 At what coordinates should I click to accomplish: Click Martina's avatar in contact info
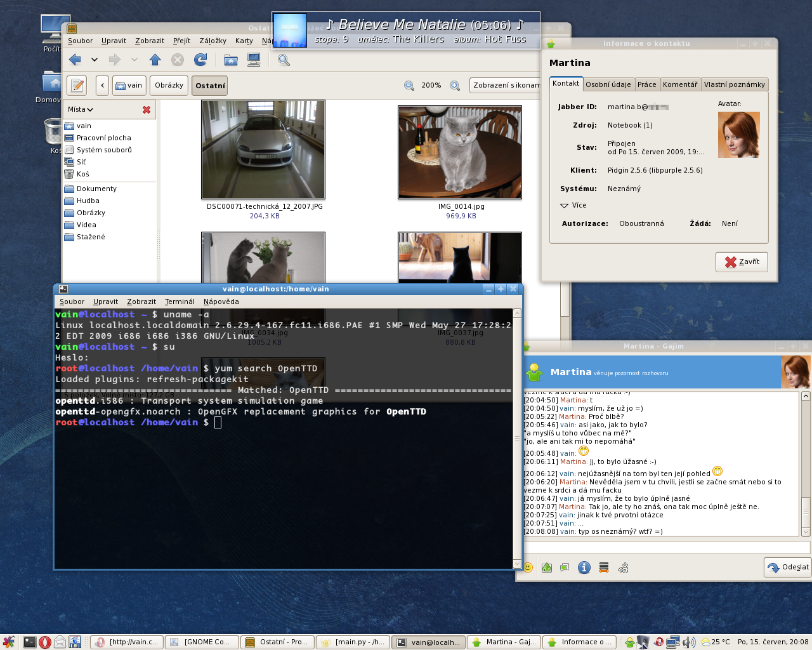(738, 135)
